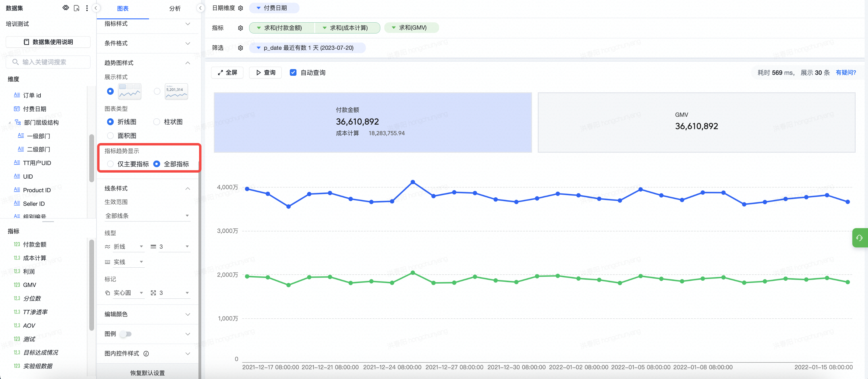
Task: Switch to the 分析 tab
Action: point(175,8)
